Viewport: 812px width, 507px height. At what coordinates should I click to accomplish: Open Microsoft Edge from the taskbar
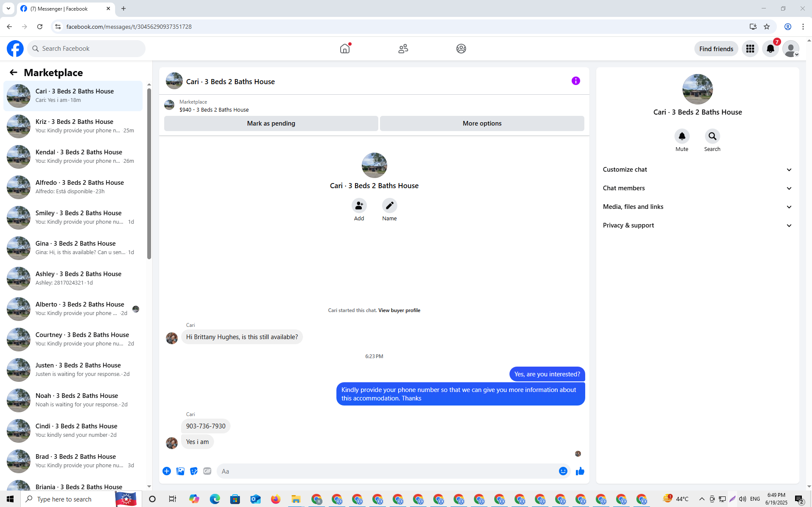click(x=215, y=499)
